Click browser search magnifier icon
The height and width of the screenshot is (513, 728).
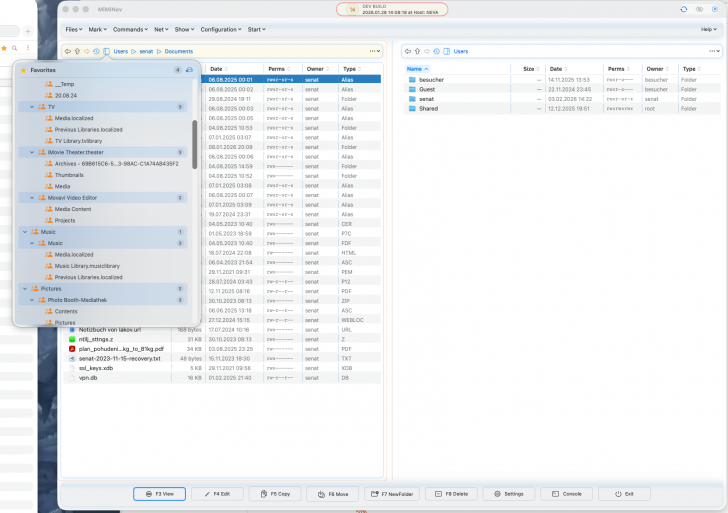tap(15, 48)
